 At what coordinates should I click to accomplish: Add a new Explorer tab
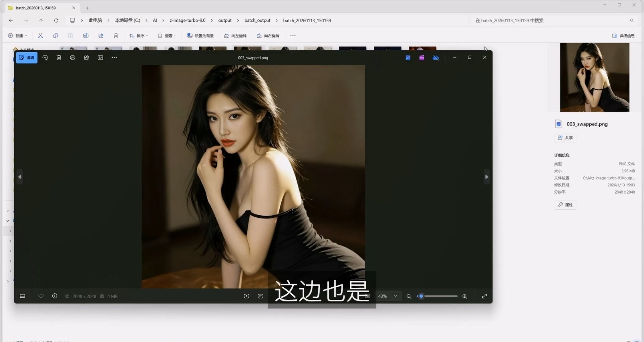tap(88, 8)
